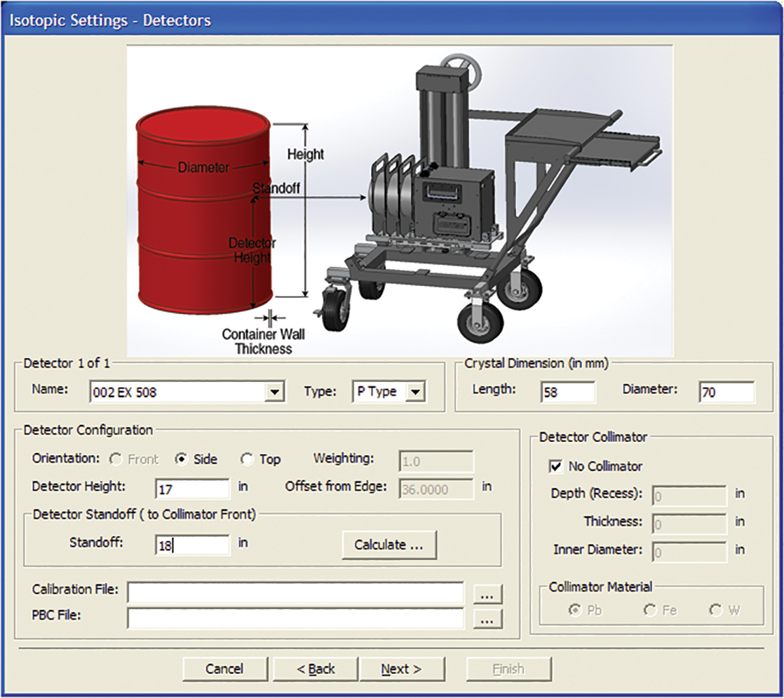784x698 pixels.
Task: Click the Detector Height input field
Action: tap(193, 488)
